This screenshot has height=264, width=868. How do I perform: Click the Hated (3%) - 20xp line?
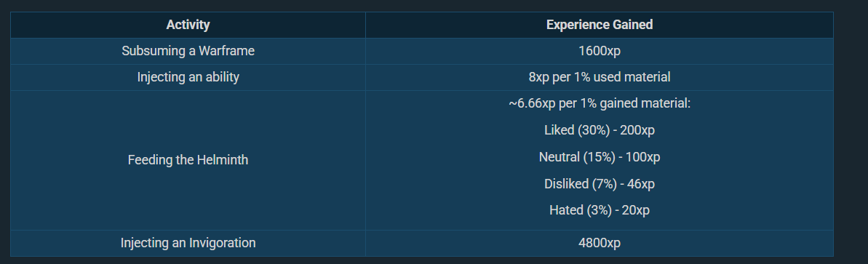tap(599, 209)
